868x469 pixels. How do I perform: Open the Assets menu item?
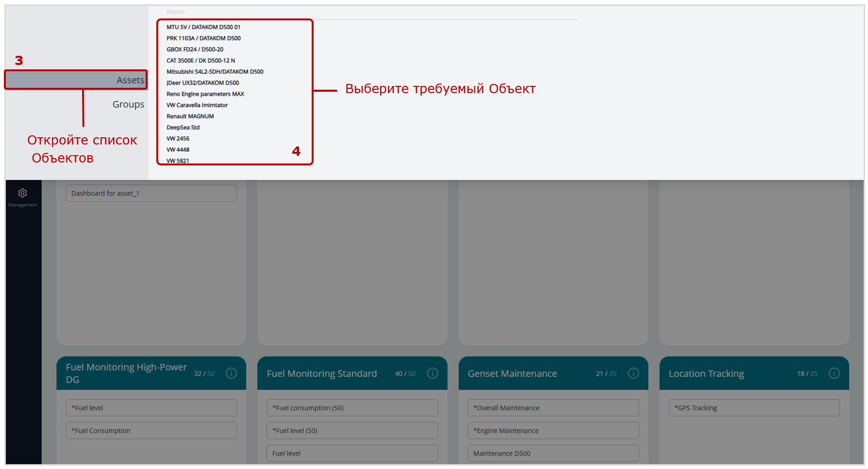pyautogui.click(x=130, y=80)
